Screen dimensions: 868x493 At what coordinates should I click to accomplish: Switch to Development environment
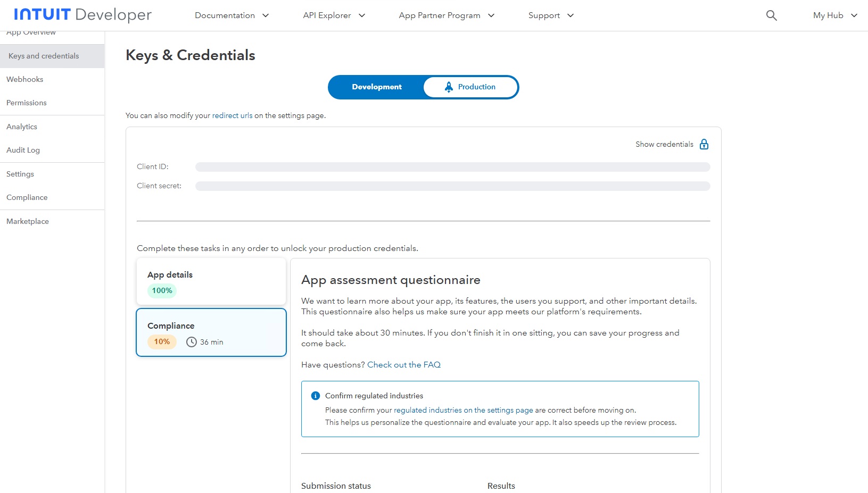[x=376, y=87]
